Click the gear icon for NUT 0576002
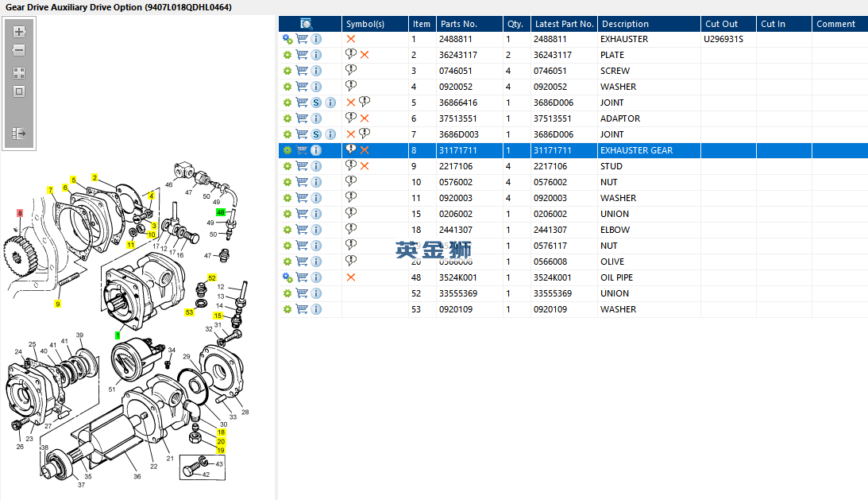Viewport: 868px width, 500px height. click(x=287, y=182)
